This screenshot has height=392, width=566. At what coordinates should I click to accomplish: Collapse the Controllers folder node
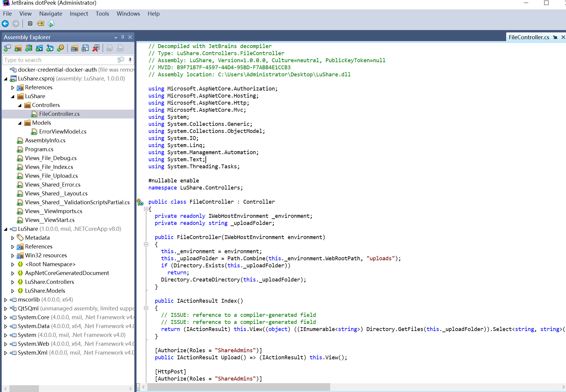point(20,105)
